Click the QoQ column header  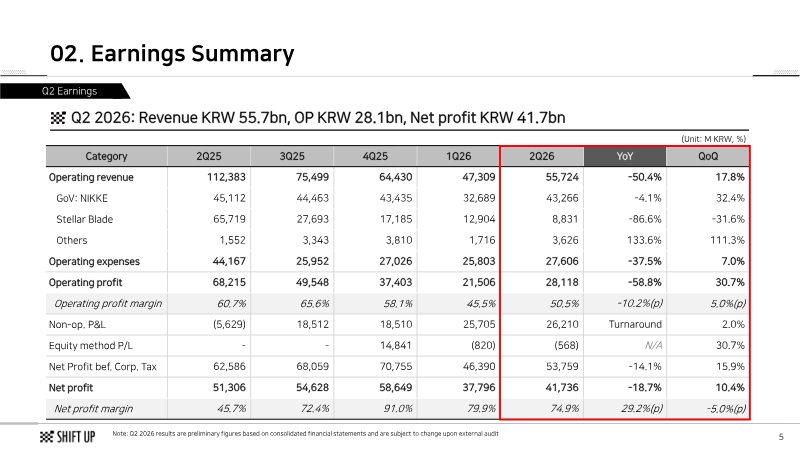pyautogui.click(x=708, y=156)
